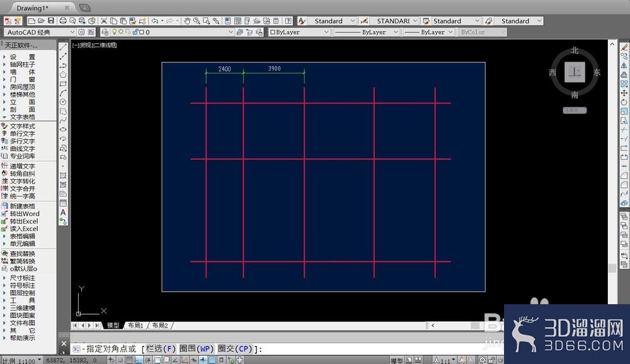Click the 圈交(CP) command option
The width and height of the screenshot is (630, 364).
pyautogui.click(x=235, y=349)
